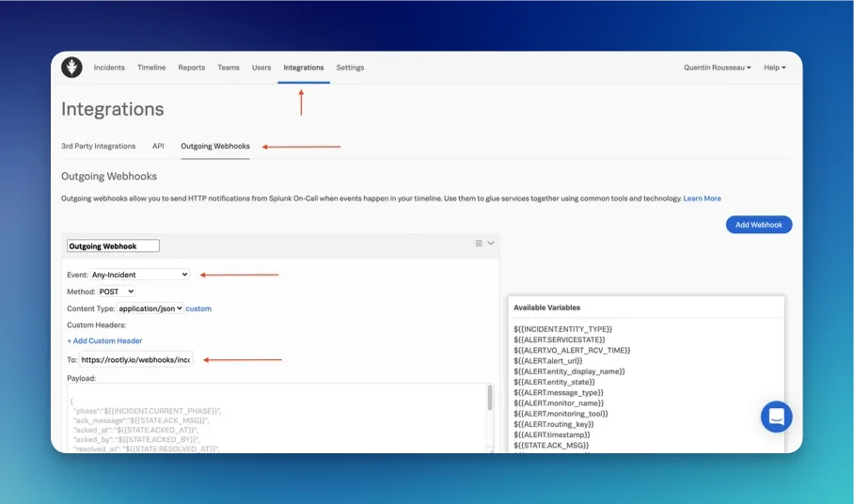Click variable ${{ALERT.alert_url}}

tap(548, 361)
